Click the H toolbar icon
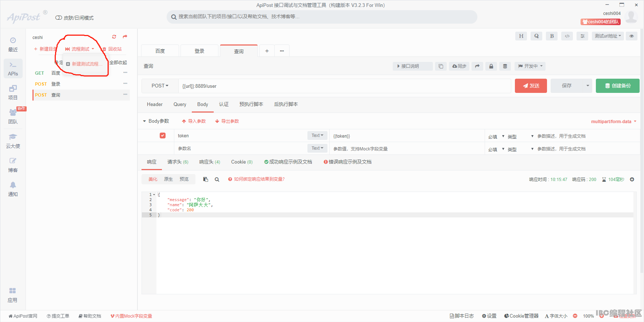 point(521,36)
